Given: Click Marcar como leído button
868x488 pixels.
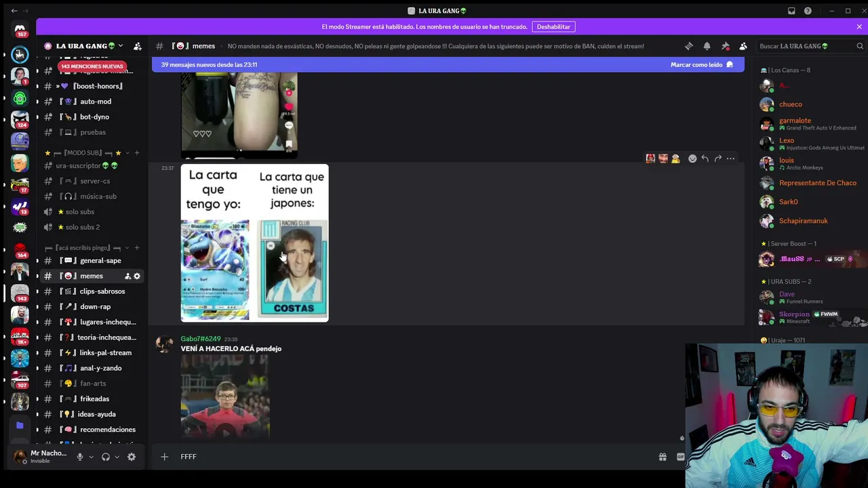Looking at the screenshot, I should coord(702,64).
